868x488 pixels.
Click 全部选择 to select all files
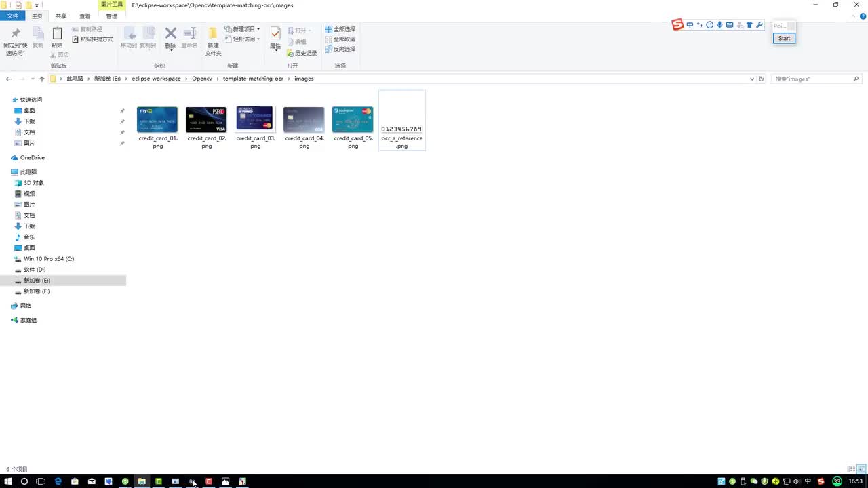click(340, 29)
